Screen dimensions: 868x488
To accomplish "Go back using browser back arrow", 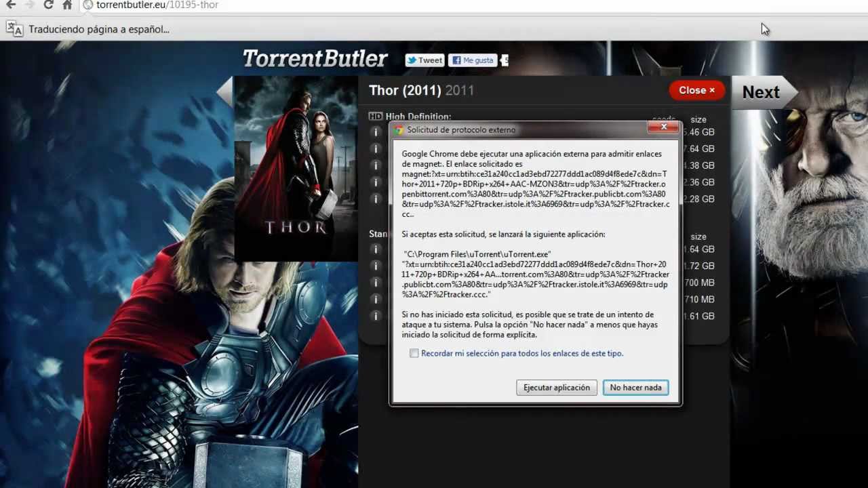I will 11,5.
